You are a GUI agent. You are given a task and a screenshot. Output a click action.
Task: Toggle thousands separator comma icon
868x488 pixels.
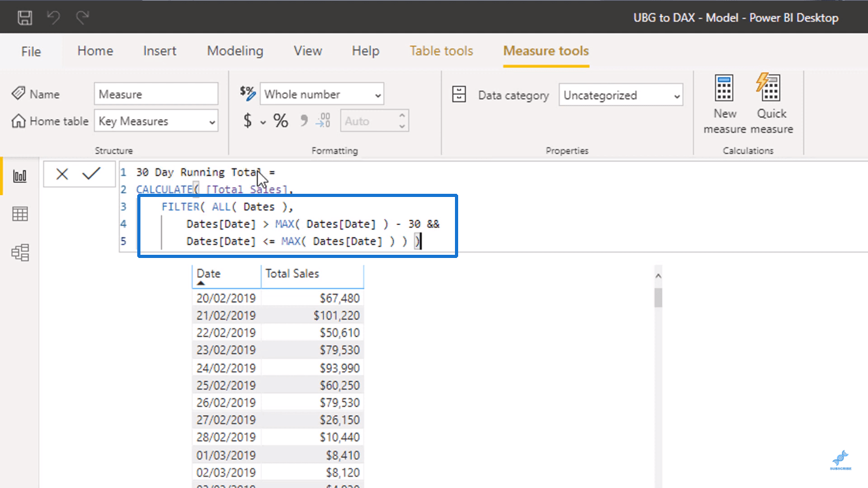tap(304, 119)
